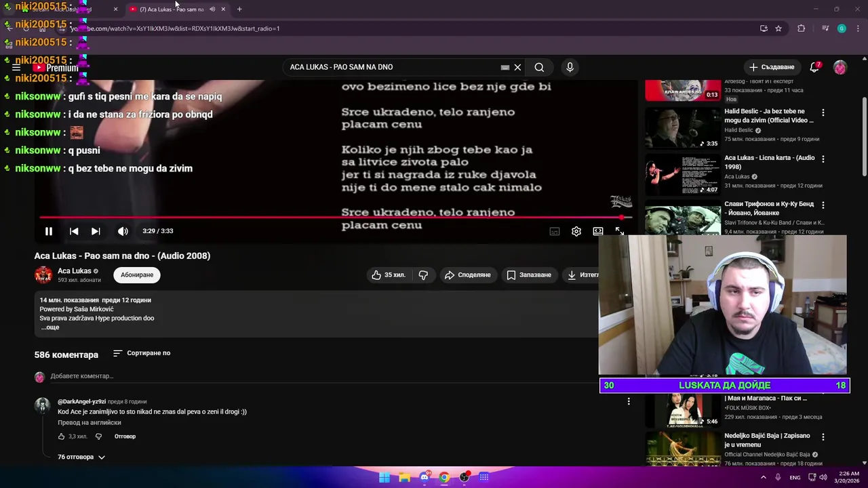Screen dimensions: 868x488
Task: Dislike the DarkAngel comment
Action: click(x=98, y=436)
